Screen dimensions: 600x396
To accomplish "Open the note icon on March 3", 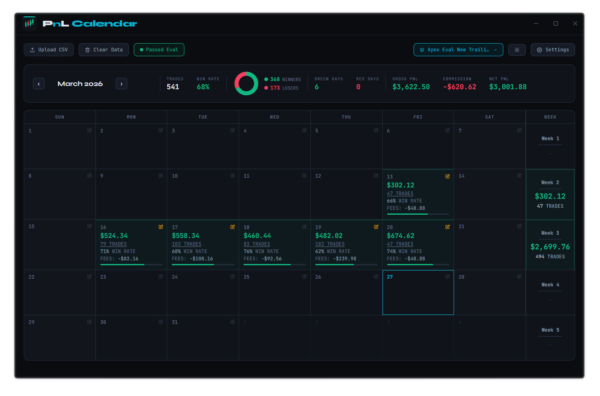I will tap(232, 130).
